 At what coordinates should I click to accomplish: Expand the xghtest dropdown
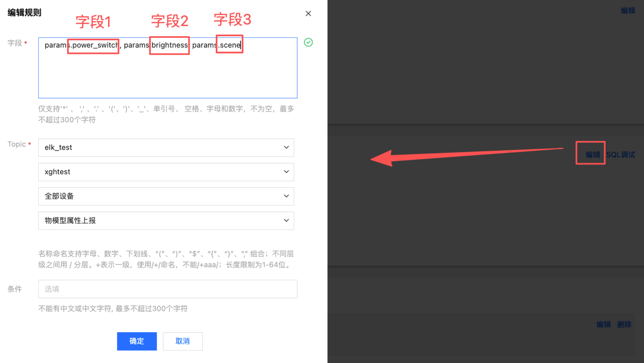coord(166,172)
